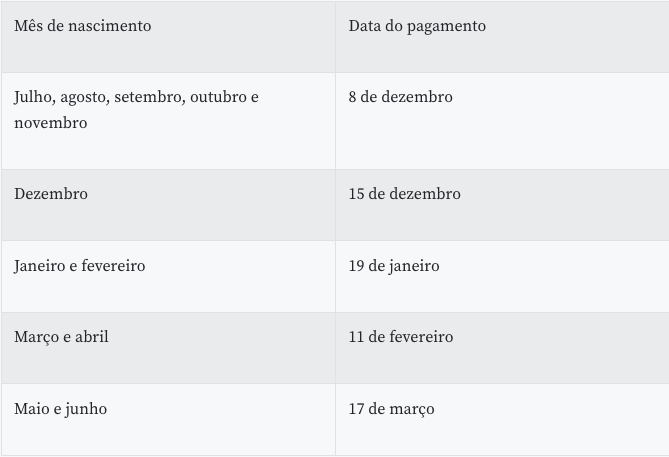Click the word 'outubro' in the first row

click(217, 97)
